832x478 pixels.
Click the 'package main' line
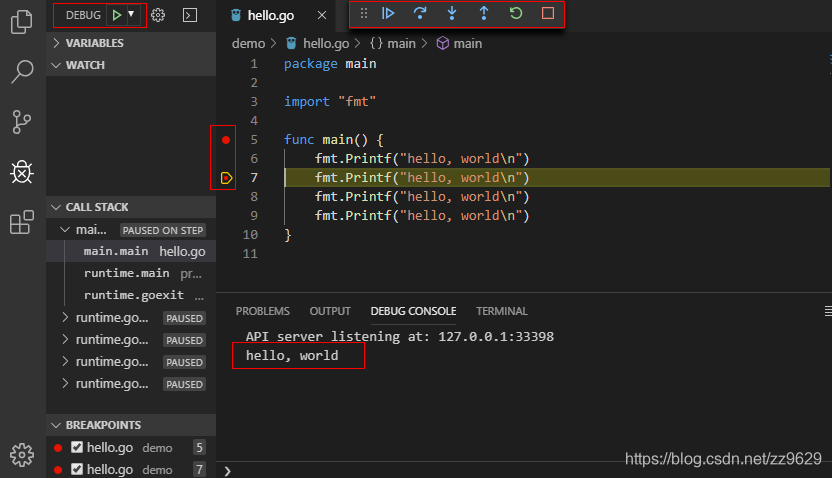pyautogui.click(x=330, y=64)
